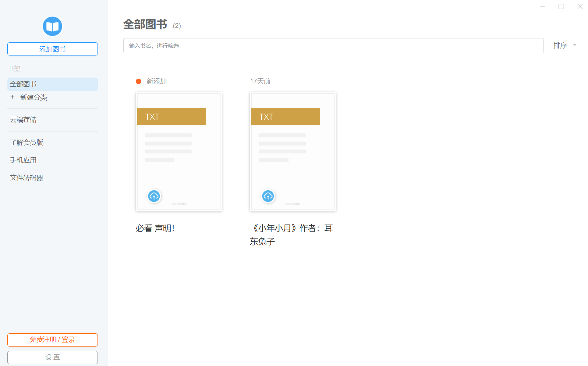Click the arrow next to 排序

(575, 45)
